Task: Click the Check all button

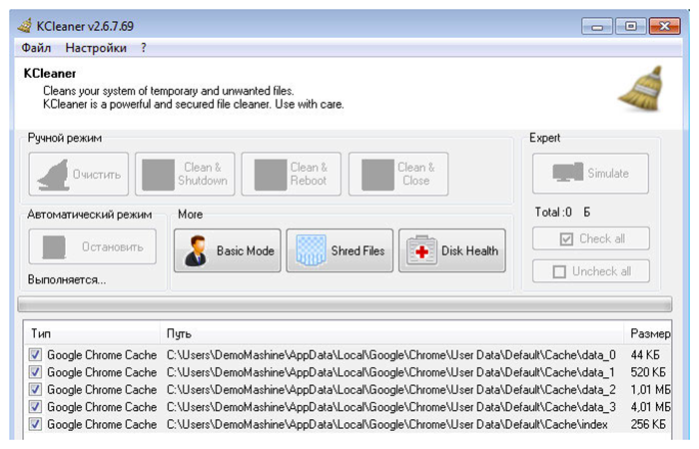Action: (591, 239)
